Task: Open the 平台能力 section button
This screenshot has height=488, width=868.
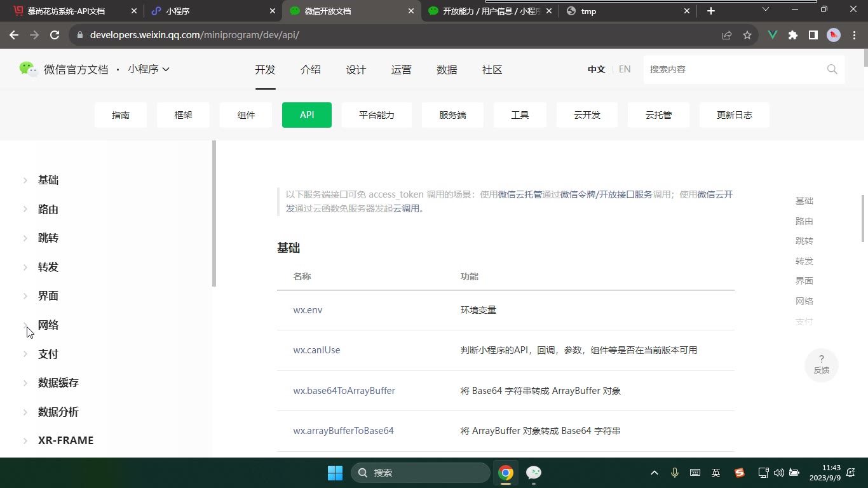Action: pyautogui.click(x=377, y=115)
